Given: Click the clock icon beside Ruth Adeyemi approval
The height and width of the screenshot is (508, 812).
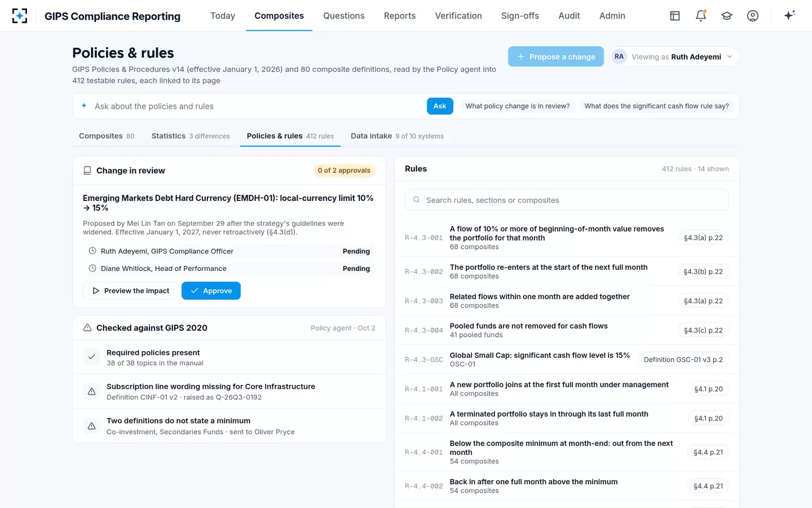Looking at the screenshot, I should coord(92,251).
